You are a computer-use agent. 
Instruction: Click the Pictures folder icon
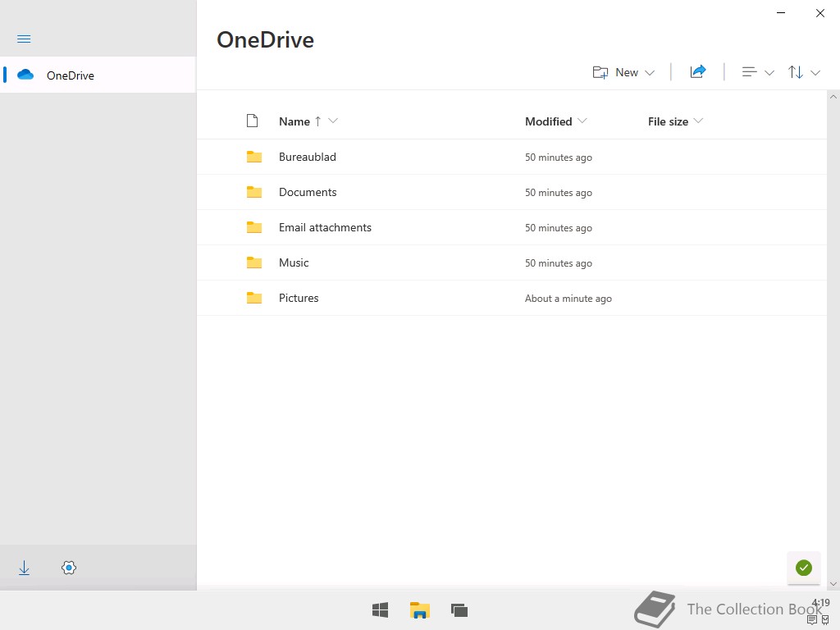pos(254,298)
